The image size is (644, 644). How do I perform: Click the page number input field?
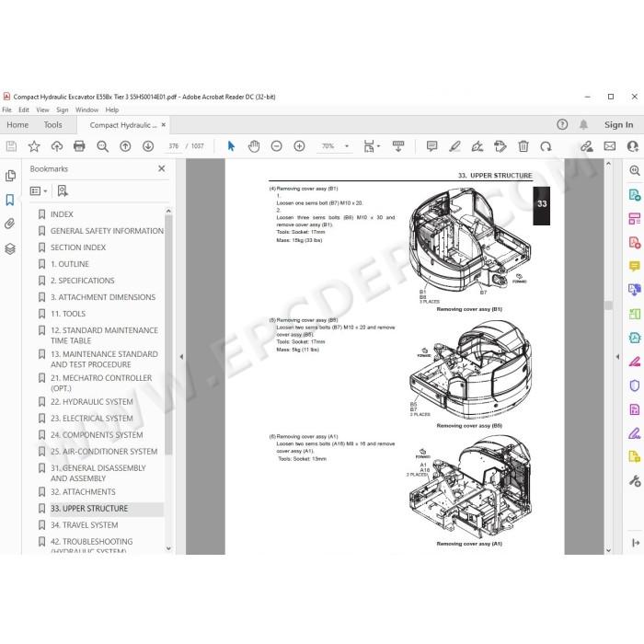pos(174,146)
